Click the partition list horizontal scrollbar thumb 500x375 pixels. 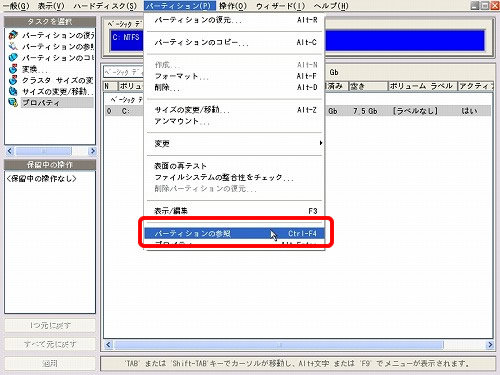pos(279,345)
